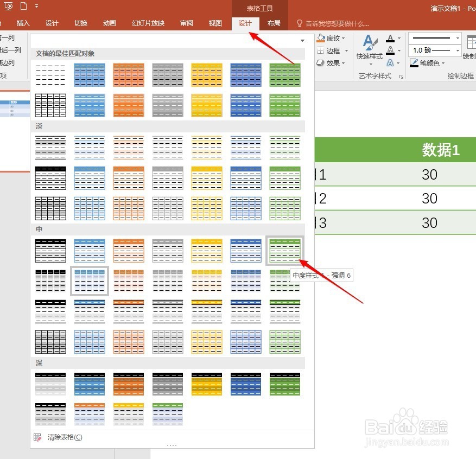Screen dimensions: 476x459
Task: Select the highlighted blue Medium Style 2
Action: [x=90, y=281]
